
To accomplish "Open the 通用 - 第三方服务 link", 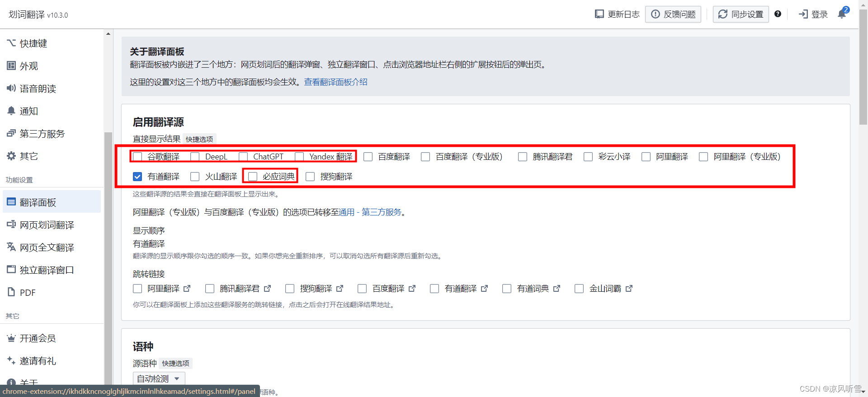I will click(370, 212).
